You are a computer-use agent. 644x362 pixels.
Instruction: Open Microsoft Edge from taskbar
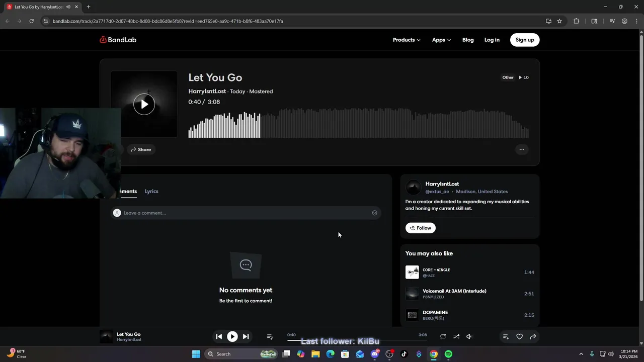[x=330, y=354]
